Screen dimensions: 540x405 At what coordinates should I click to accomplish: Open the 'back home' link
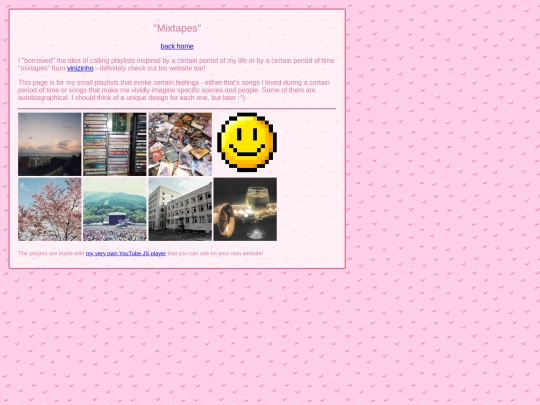[177, 46]
